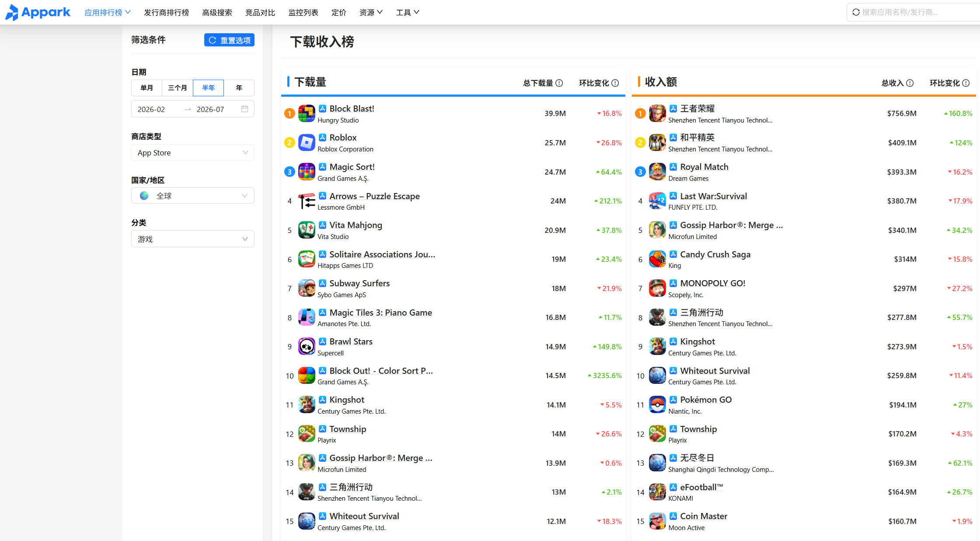Open 发行商排行榜 in the top menu
The image size is (980, 541).
click(167, 12)
